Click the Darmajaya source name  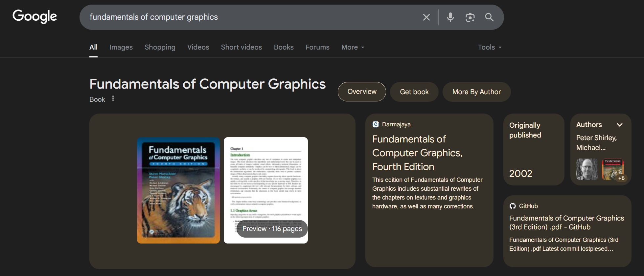click(x=396, y=124)
